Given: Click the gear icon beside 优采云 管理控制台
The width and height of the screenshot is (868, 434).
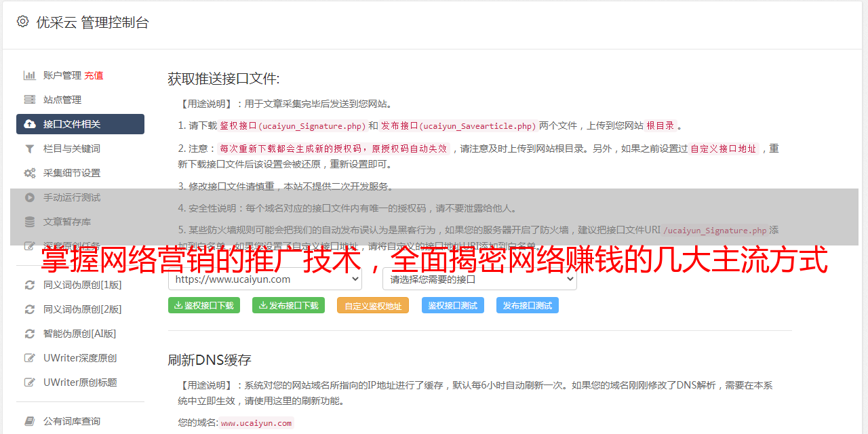Looking at the screenshot, I should pyautogui.click(x=22, y=22).
